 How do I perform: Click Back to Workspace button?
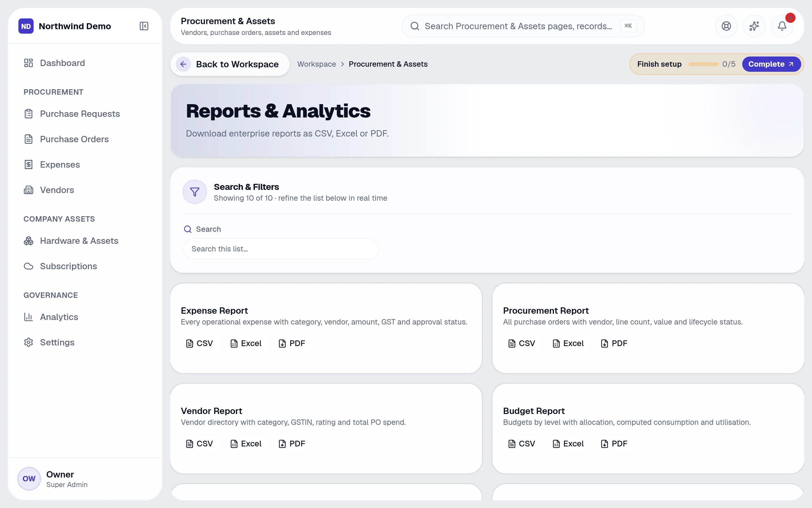230,64
